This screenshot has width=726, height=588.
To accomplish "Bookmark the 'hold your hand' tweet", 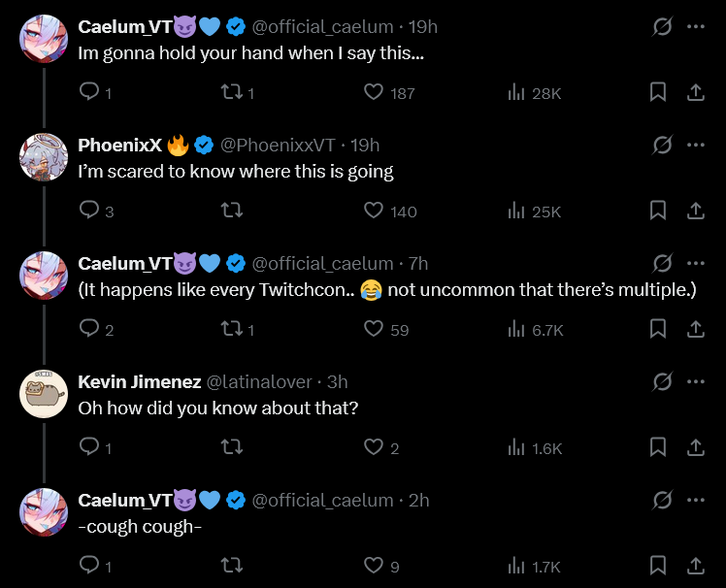I will pyautogui.click(x=657, y=92).
